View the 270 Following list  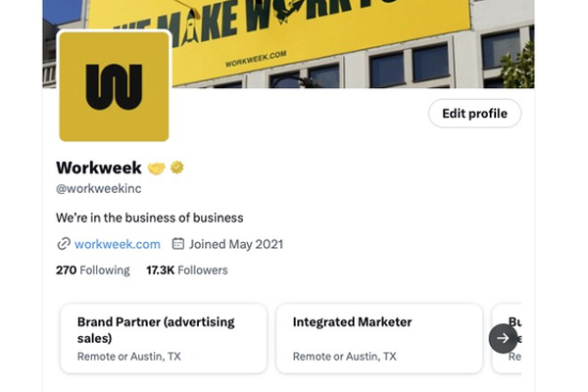(x=93, y=270)
